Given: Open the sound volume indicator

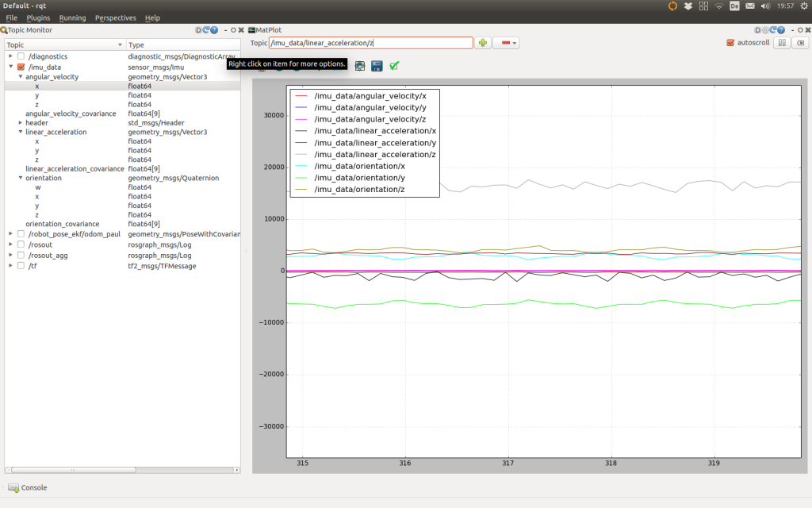Looking at the screenshot, I should click(x=765, y=6).
